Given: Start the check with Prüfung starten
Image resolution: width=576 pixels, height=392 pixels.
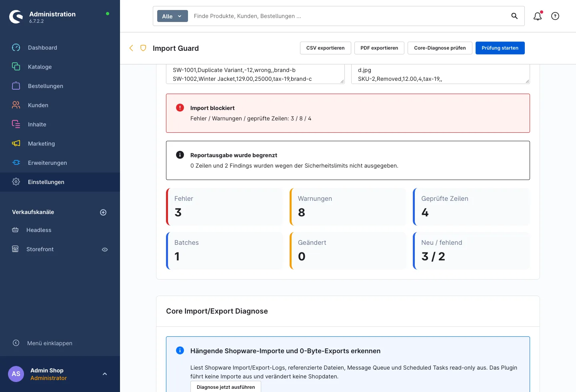Looking at the screenshot, I should coord(500,48).
